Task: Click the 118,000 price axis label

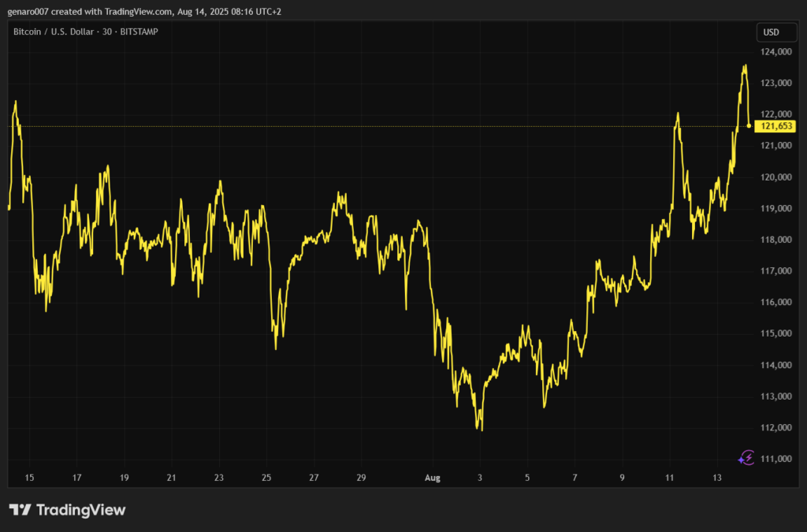Action: (x=776, y=240)
